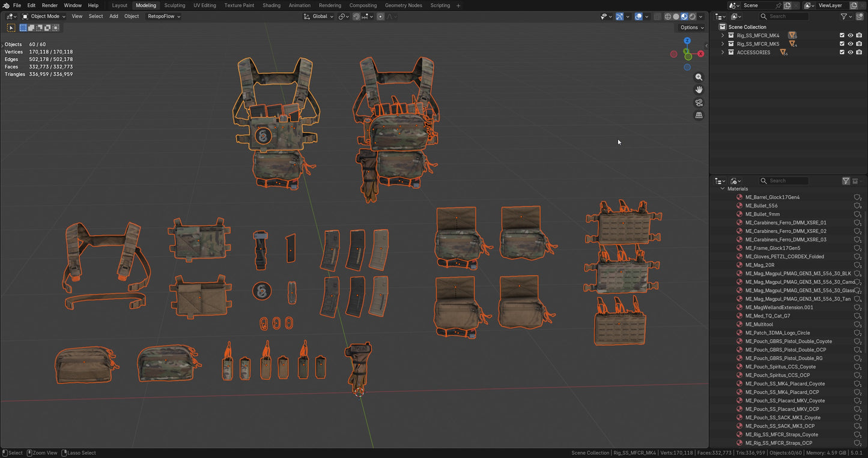The image size is (868, 458).
Task: Select the rendered viewport shading sphere
Action: (692, 17)
